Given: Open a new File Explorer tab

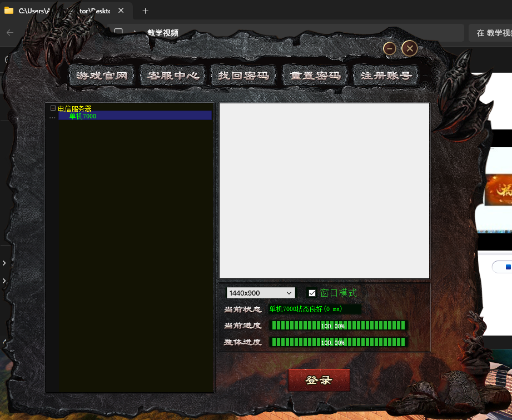Looking at the screenshot, I should click(x=145, y=11).
